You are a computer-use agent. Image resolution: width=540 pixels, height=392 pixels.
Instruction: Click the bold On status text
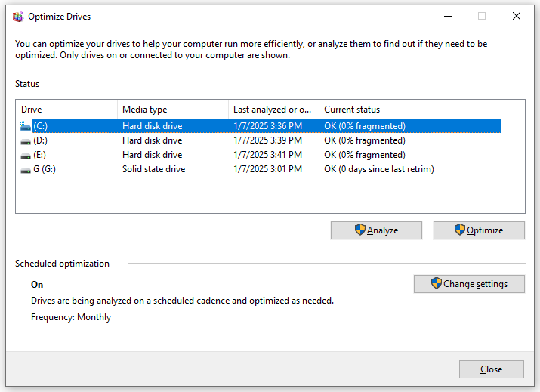tap(37, 285)
